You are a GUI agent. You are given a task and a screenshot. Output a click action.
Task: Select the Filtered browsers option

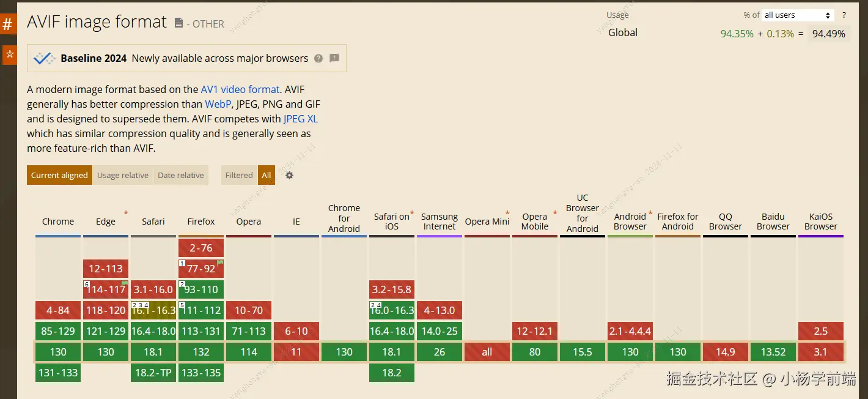pyautogui.click(x=239, y=175)
